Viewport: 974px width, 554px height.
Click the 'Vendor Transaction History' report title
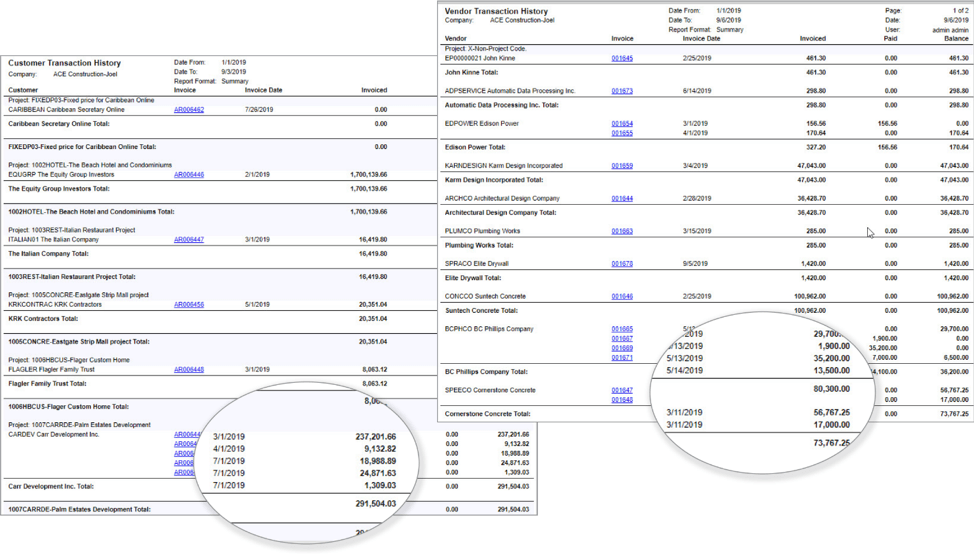click(x=496, y=11)
